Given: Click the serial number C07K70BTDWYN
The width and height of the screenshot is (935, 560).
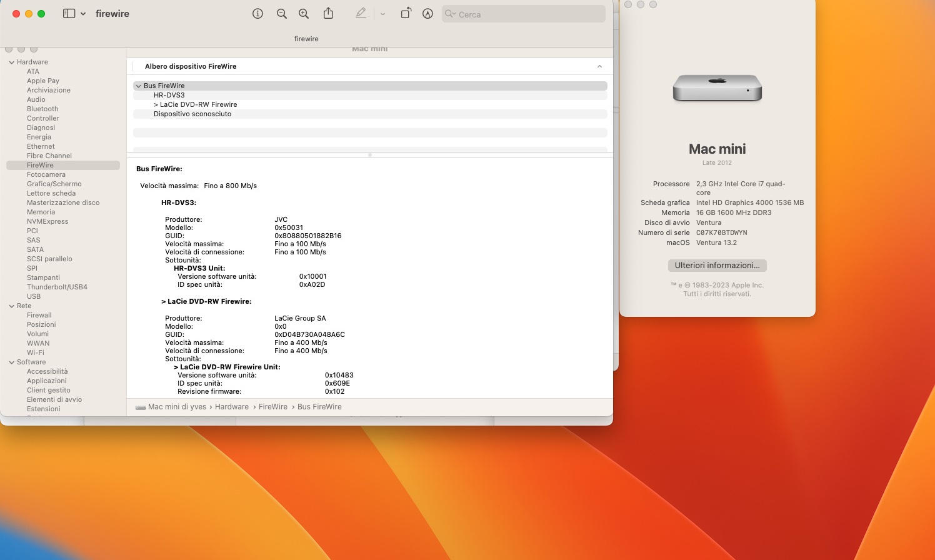Looking at the screenshot, I should pyautogui.click(x=722, y=233).
